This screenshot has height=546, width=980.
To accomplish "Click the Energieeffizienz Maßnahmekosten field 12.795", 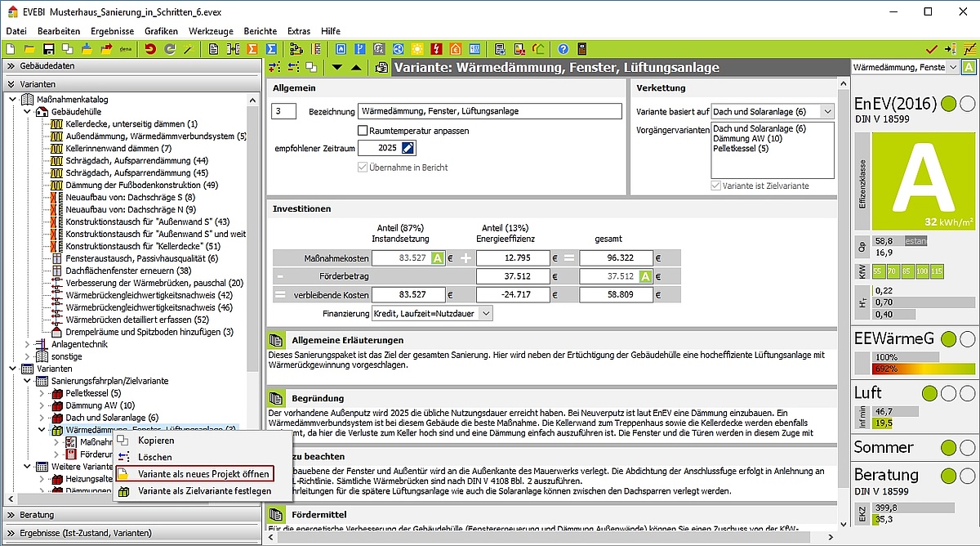I will coord(514,258).
